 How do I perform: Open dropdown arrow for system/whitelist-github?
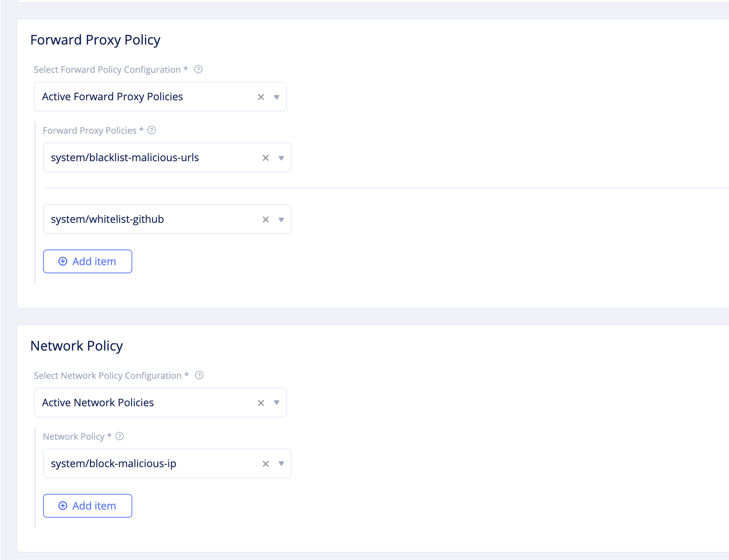(281, 219)
